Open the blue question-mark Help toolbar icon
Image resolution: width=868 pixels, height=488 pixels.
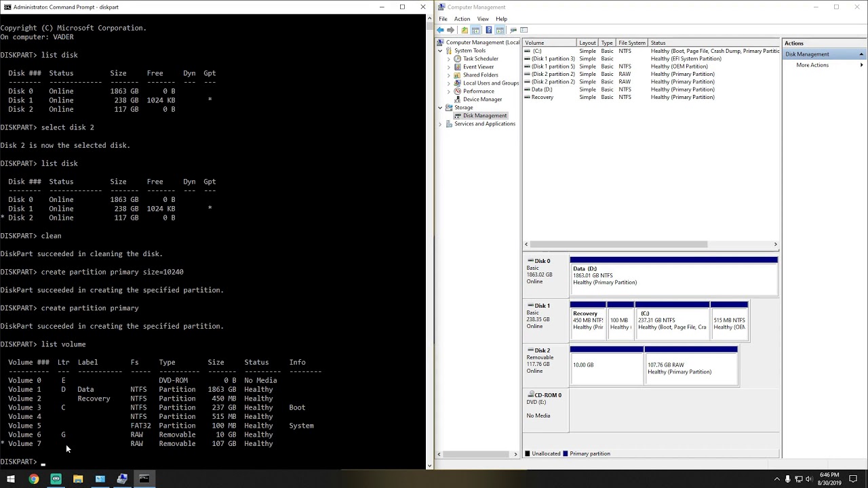[x=488, y=30]
